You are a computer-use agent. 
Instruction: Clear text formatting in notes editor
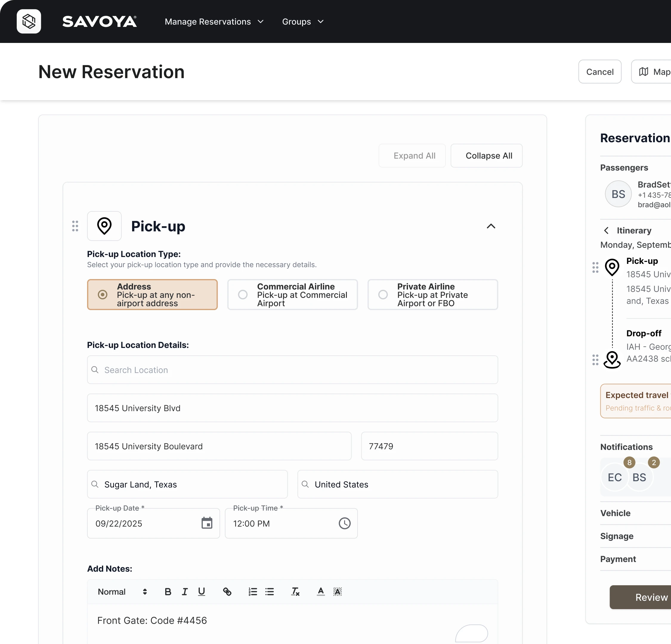pos(295,592)
